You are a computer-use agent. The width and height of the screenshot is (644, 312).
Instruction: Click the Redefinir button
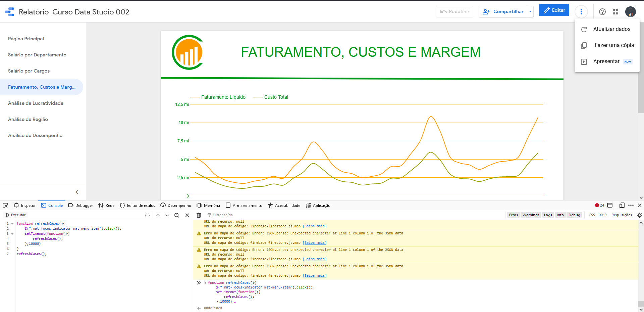tap(454, 11)
